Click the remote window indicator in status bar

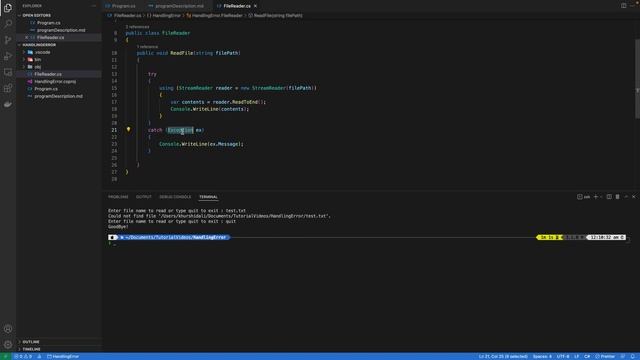[5, 356]
